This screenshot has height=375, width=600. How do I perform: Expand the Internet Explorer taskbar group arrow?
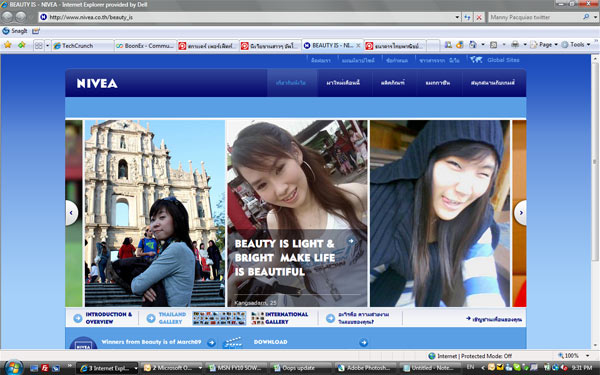coord(135,368)
